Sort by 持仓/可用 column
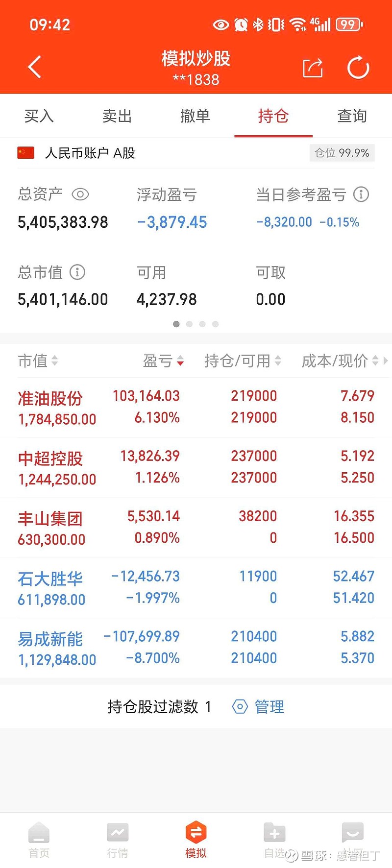The image size is (392, 868). click(x=243, y=361)
